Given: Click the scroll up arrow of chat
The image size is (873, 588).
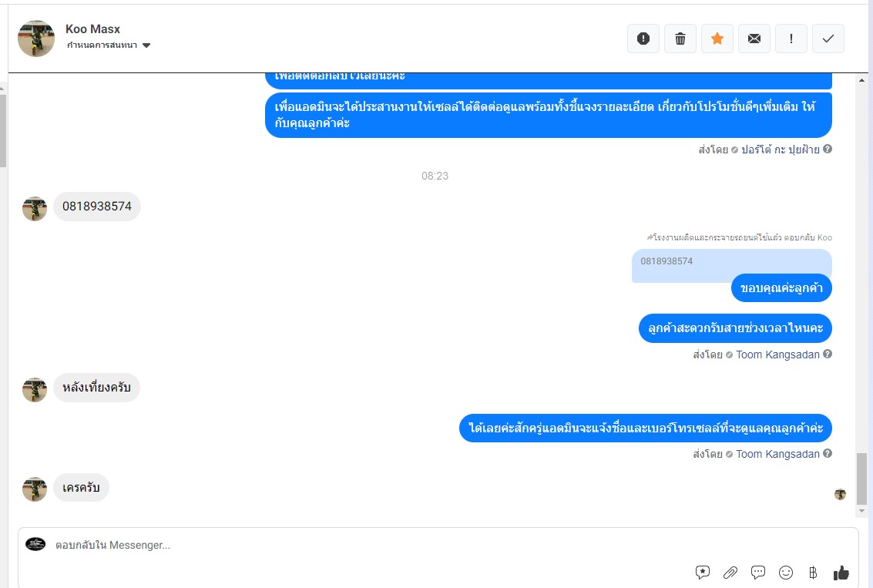Looking at the screenshot, I should [x=862, y=80].
